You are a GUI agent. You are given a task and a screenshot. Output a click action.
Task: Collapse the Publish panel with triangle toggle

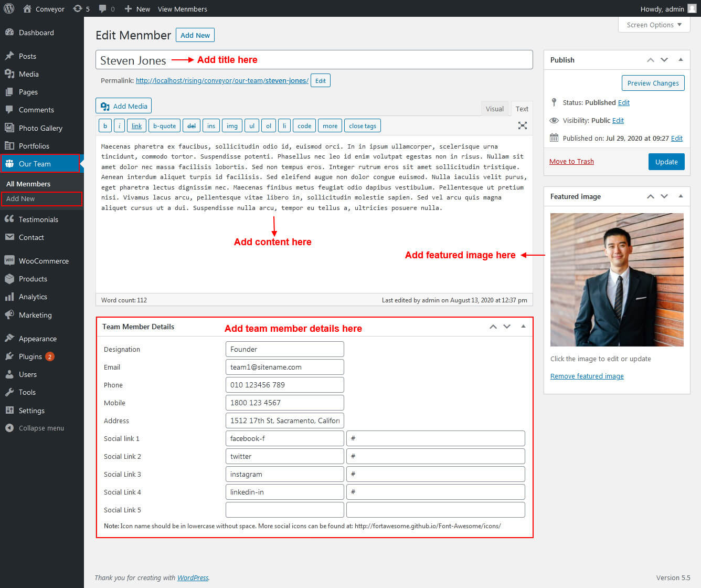[x=681, y=60]
